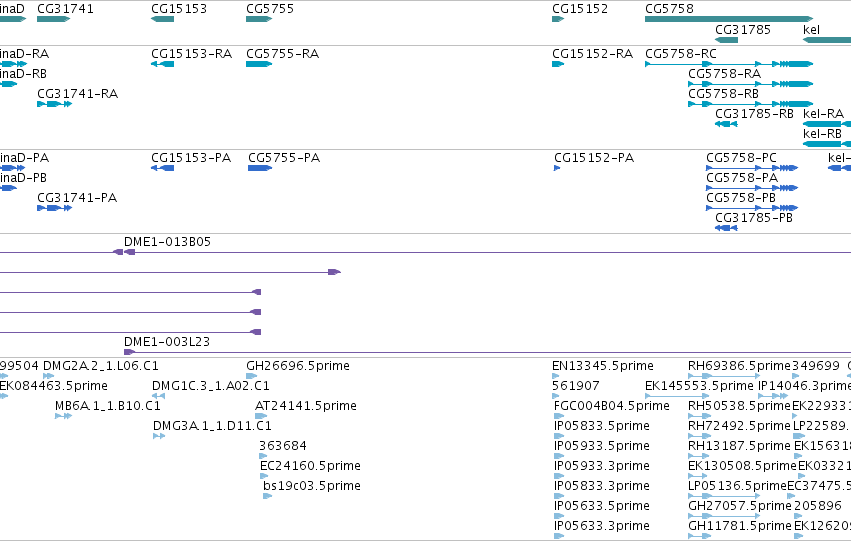Select the CG15153 gene arrow
The height and width of the screenshot is (541, 851).
pyautogui.click(x=162, y=19)
